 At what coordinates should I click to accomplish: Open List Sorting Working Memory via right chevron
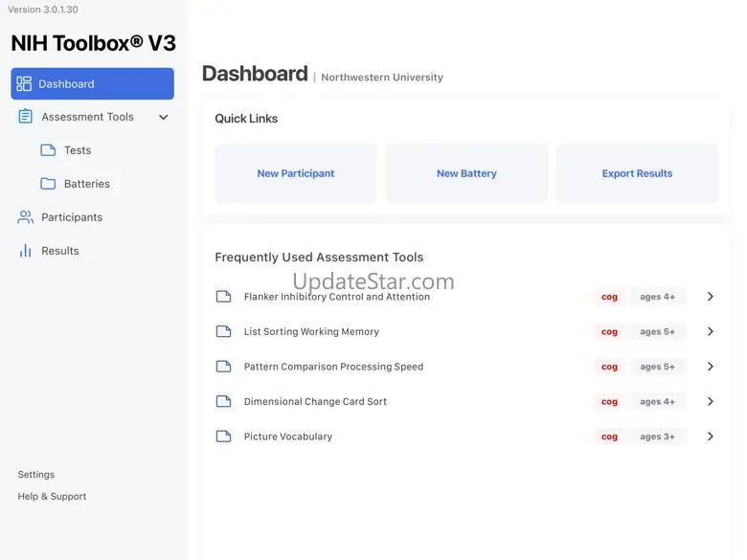point(711,331)
